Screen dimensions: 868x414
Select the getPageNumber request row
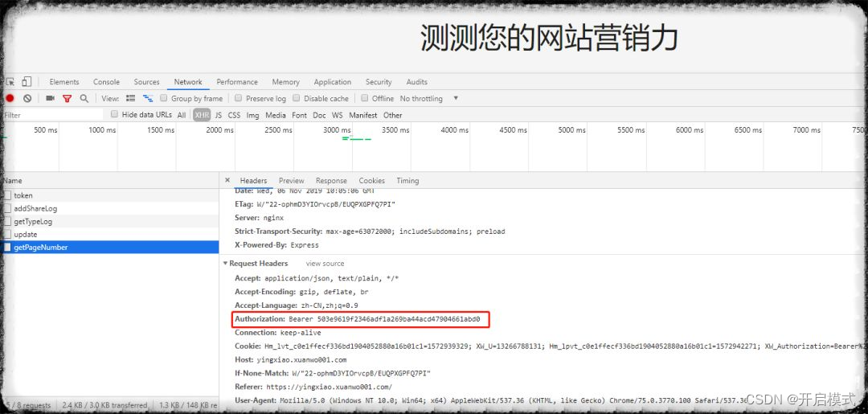point(109,248)
